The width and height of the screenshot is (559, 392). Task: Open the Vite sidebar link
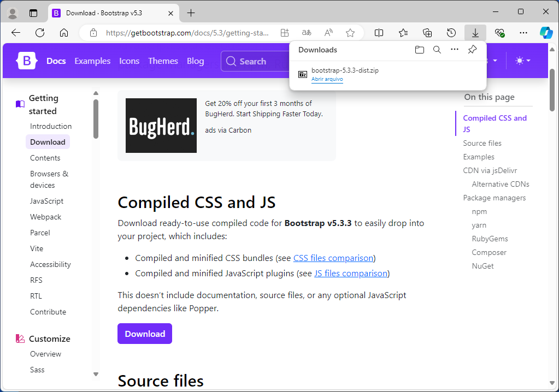point(37,248)
